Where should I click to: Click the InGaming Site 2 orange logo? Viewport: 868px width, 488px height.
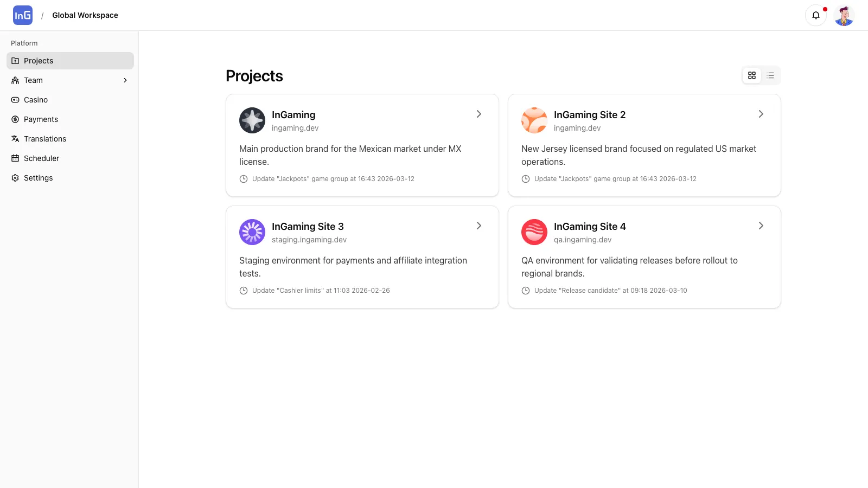(x=534, y=120)
